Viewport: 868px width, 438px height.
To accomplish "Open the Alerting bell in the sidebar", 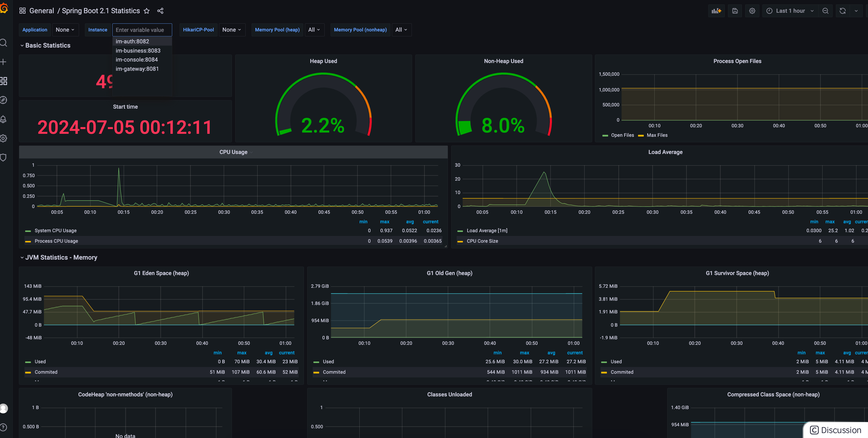I will click(4, 119).
